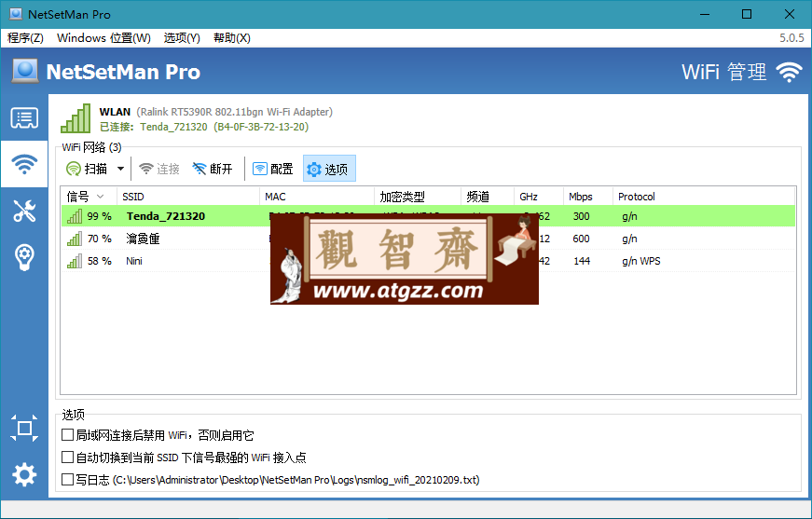Click the WiFi icon in the header
812x519 pixels.
789,72
